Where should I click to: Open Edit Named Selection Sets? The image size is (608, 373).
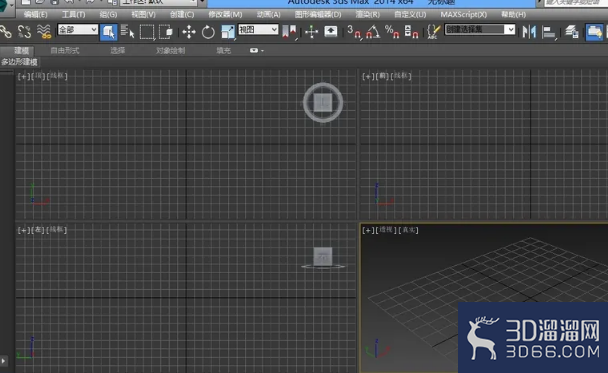point(434,32)
